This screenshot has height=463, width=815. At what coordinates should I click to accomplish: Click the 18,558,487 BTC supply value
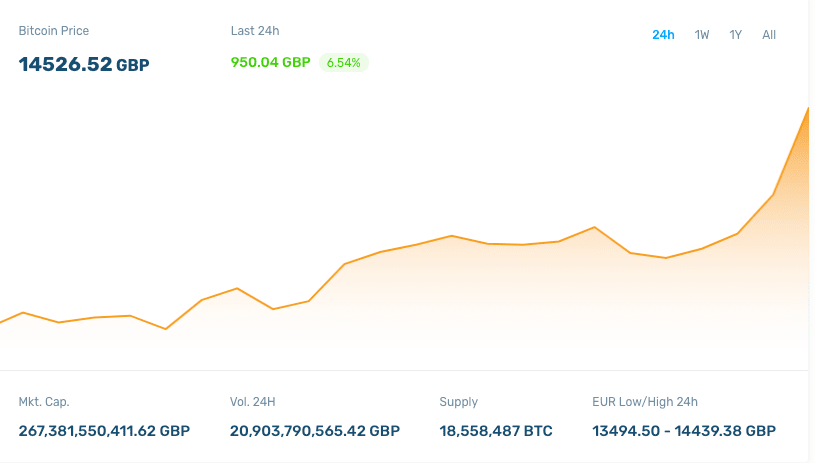(496, 431)
